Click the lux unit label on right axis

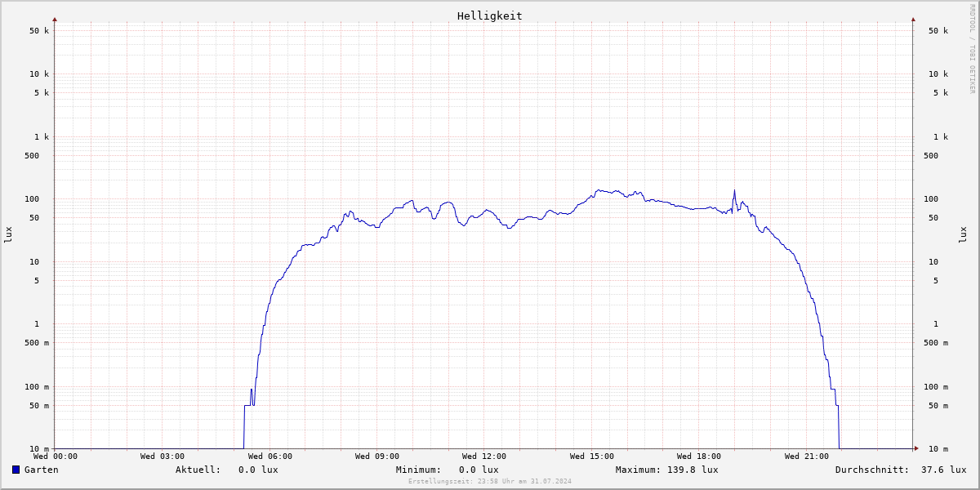pos(963,235)
